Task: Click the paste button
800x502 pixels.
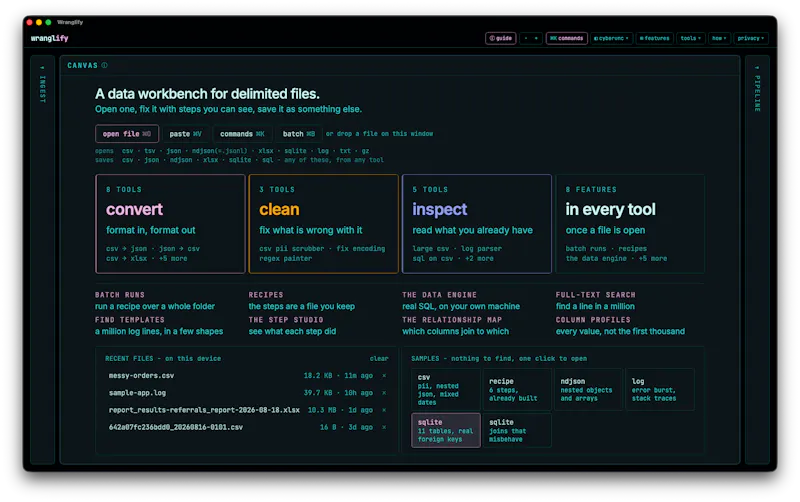Action: point(185,134)
